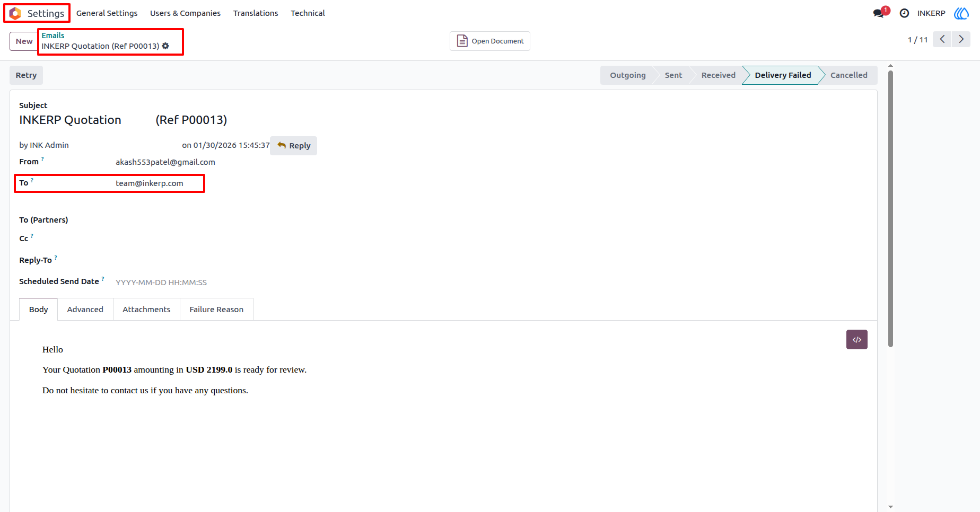Select the Delivery Failed status stage

tap(783, 75)
